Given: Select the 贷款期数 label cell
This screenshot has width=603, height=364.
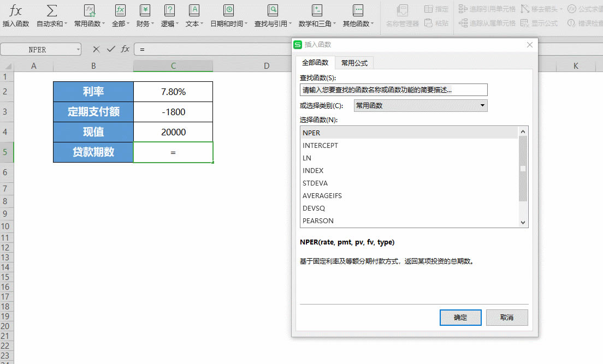Looking at the screenshot, I should tap(93, 152).
